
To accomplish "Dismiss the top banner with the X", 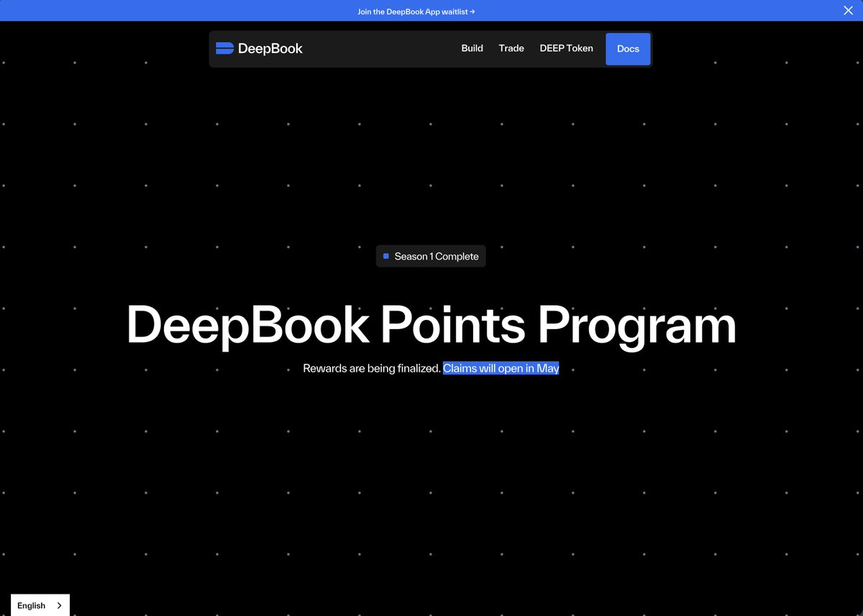I will (x=848, y=10).
